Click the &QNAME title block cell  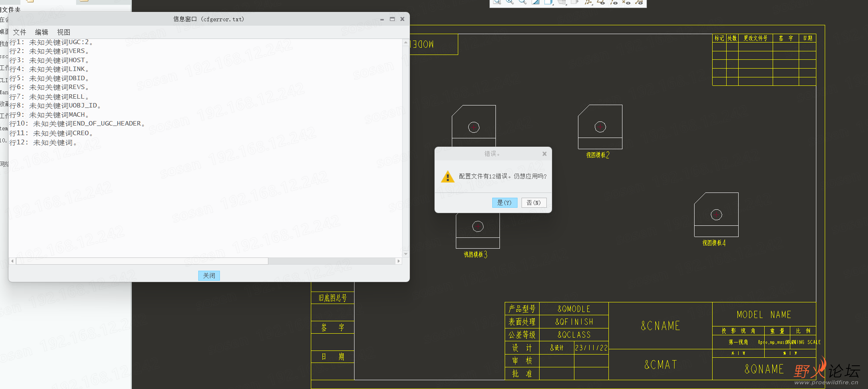(x=764, y=369)
